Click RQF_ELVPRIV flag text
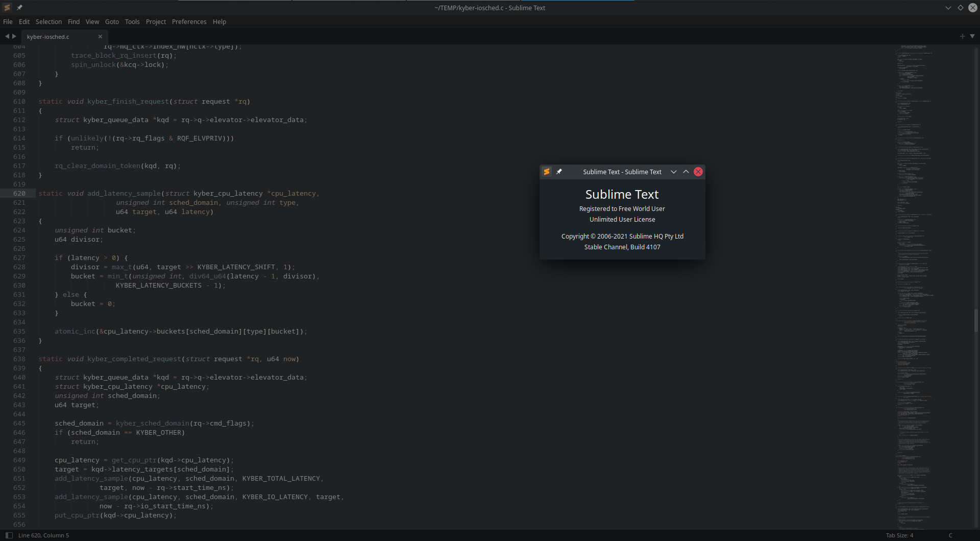Viewport: 980px width, 541px height. pyautogui.click(x=200, y=138)
